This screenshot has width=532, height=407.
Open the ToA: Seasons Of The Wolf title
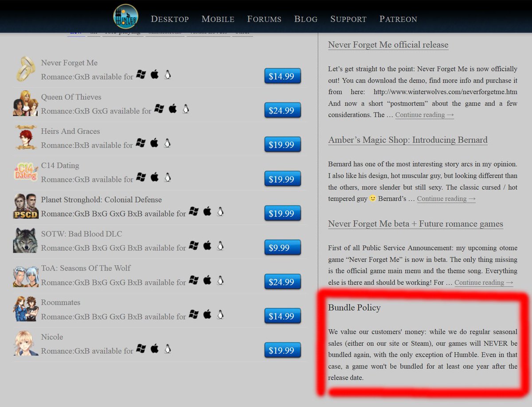pyautogui.click(x=86, y=268)
